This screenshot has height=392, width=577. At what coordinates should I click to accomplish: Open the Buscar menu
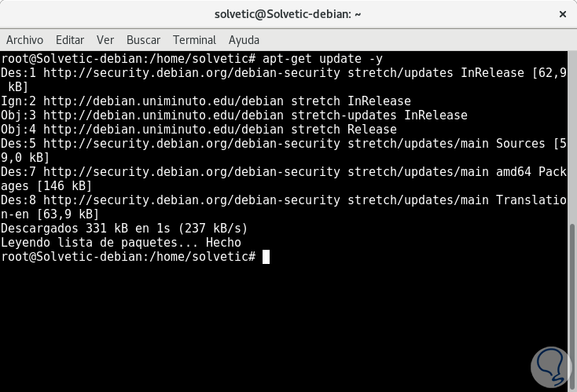(143, 40)
